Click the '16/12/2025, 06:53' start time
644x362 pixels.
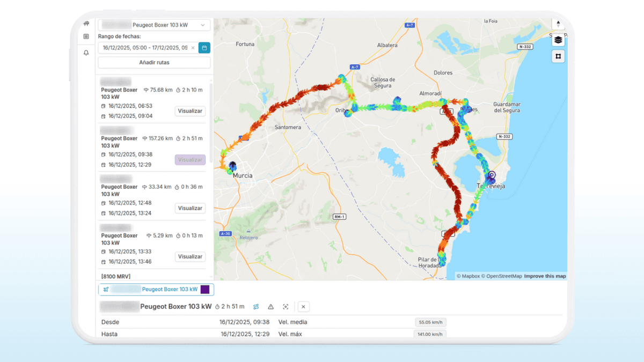click(130, 106)
